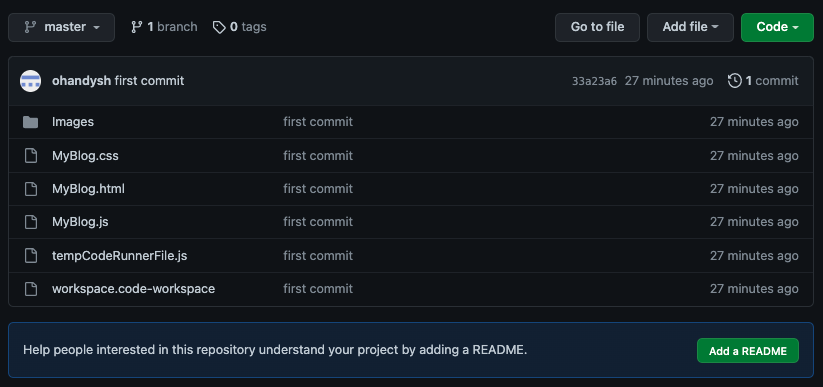The image size is (823, 387).
Task: Open the ohandysh profile link
Action: 81,81
